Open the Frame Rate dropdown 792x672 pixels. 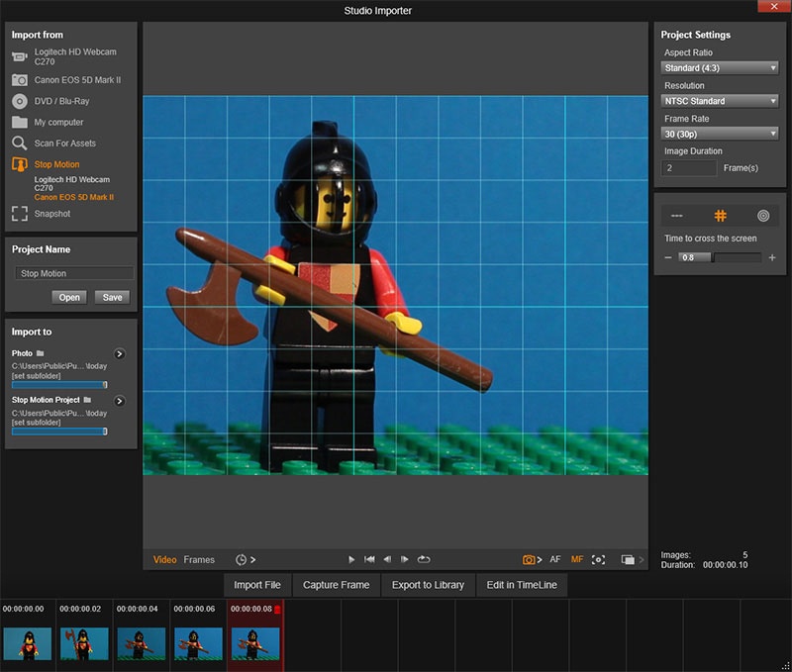[x=720, y=134]
